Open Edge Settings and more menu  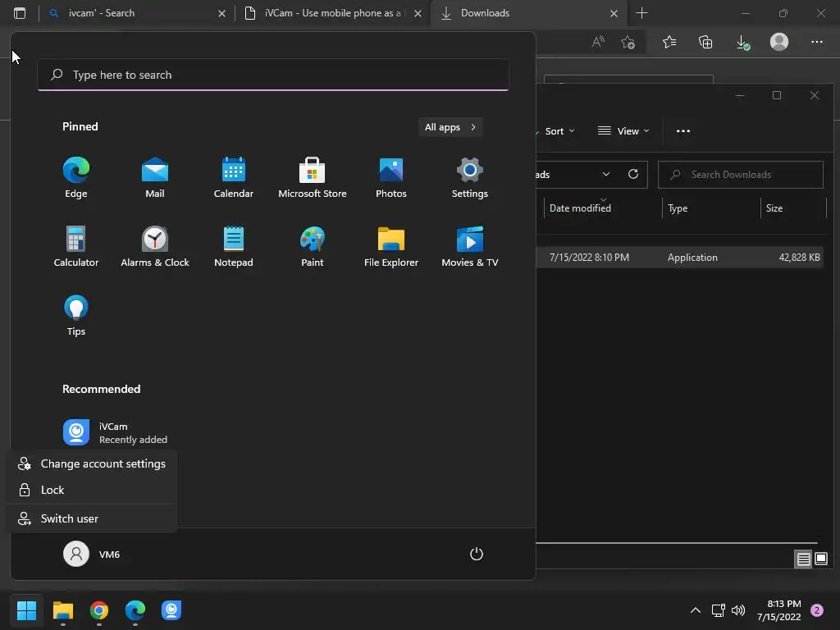[816, 42]
